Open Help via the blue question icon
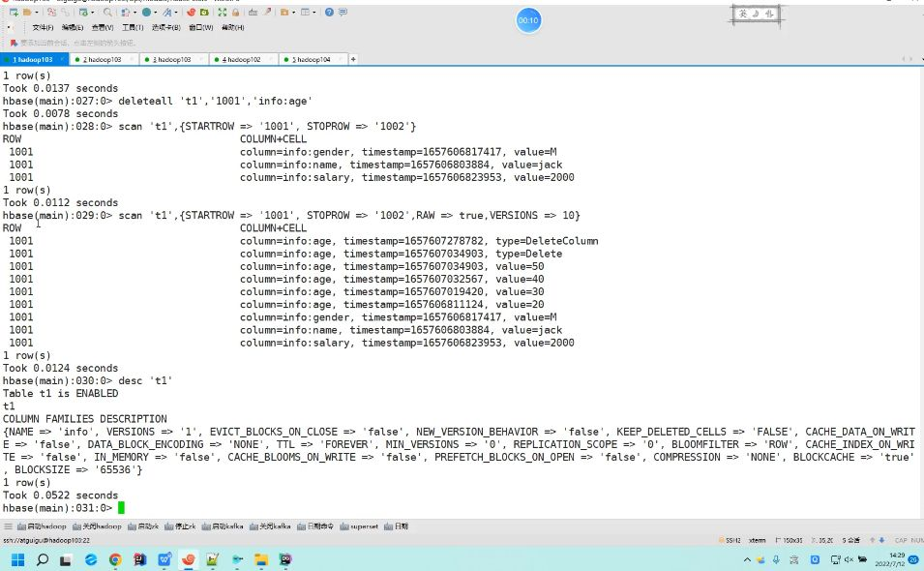 (330, 13)
